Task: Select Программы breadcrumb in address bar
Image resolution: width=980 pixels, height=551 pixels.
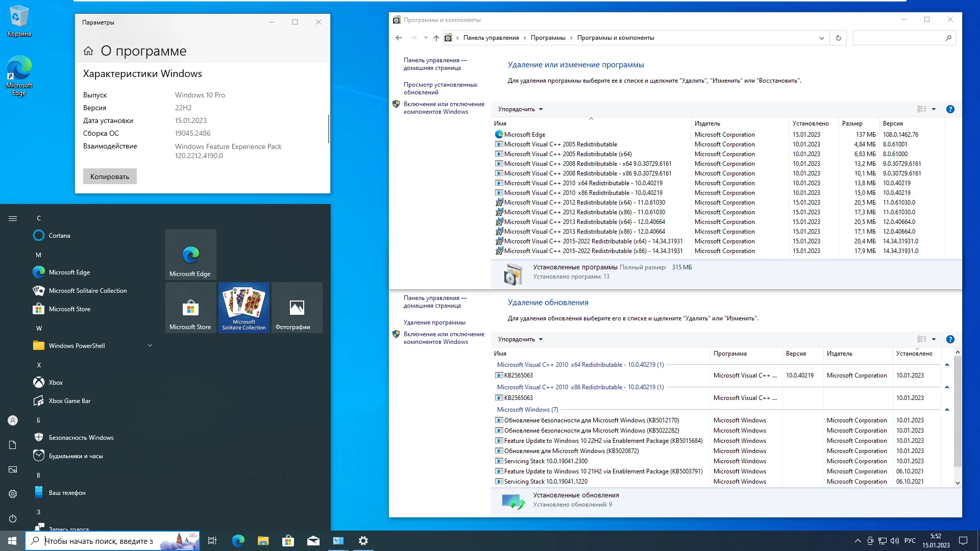Action: click(548, 38)
